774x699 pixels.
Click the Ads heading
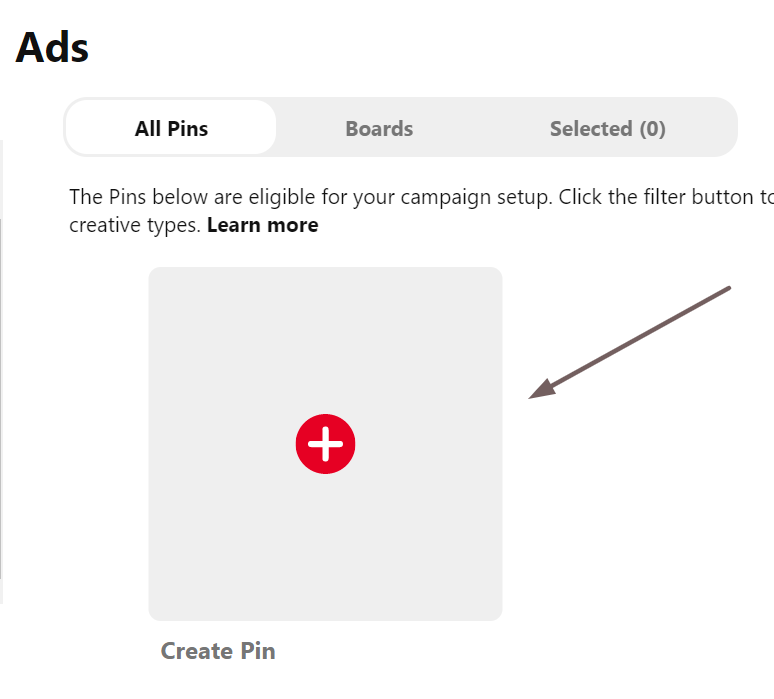click(52, 47)
